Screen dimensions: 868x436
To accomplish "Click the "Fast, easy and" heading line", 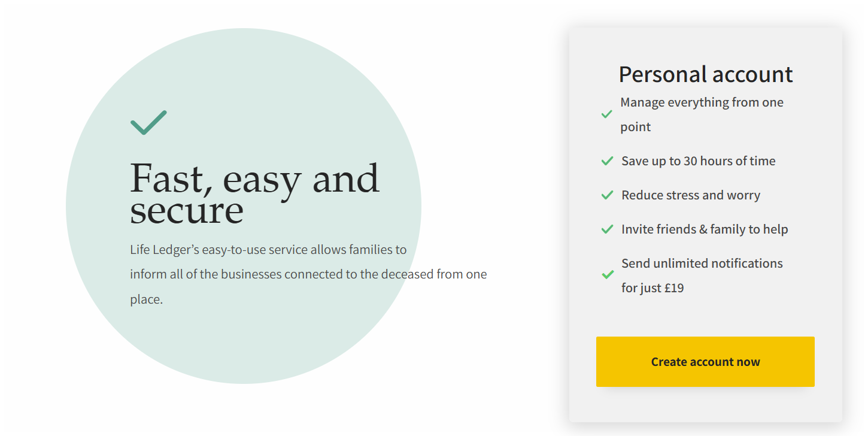I will coord(254,178).
